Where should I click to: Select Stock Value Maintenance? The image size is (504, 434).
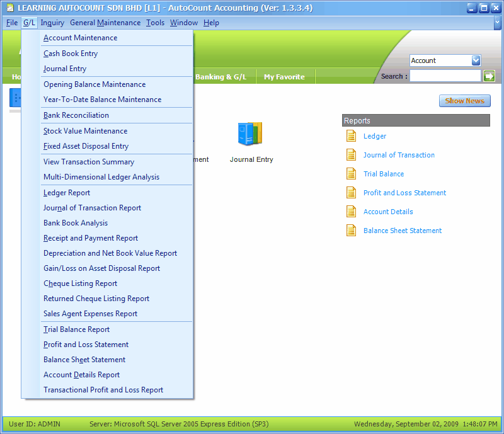[117, 131]
